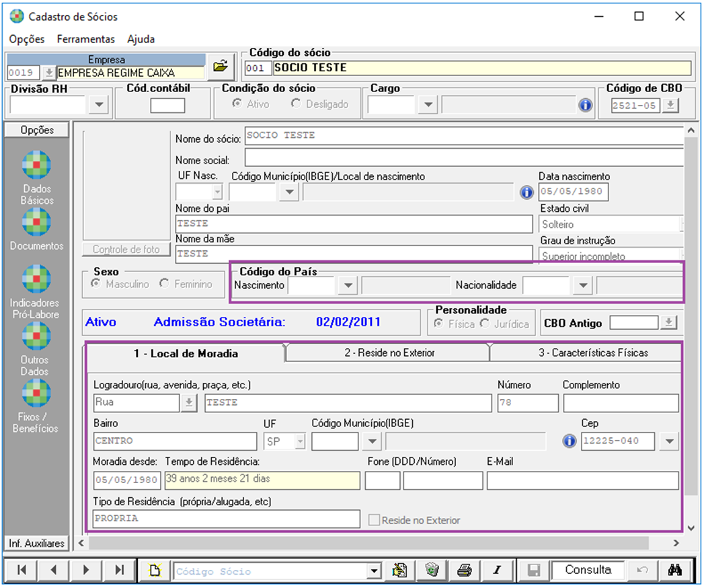This screenshot has height=588, width=704.
Task: Open the Fixos / Benefícios sidebar icon
Action: click(x=36, y=394)
